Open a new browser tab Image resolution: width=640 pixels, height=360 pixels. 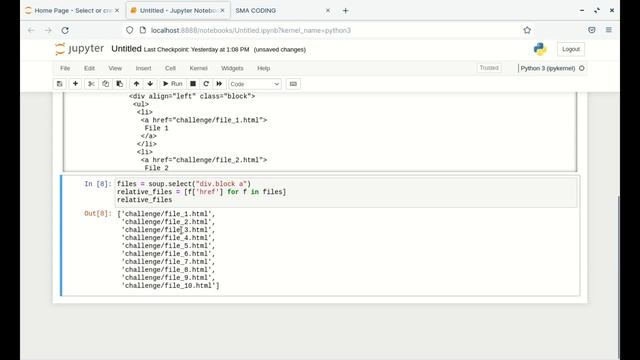coord(345,11)
